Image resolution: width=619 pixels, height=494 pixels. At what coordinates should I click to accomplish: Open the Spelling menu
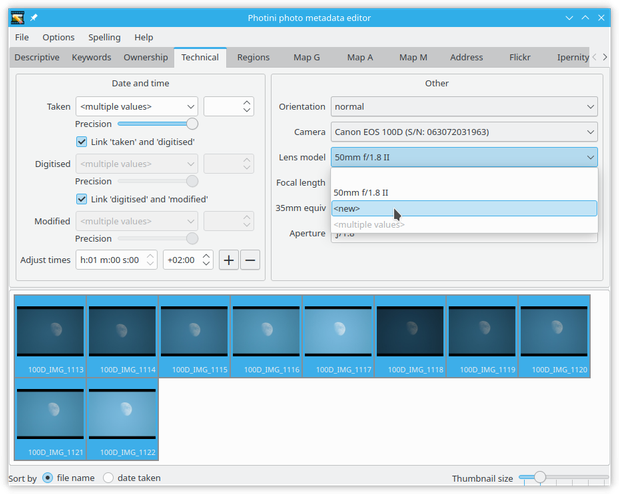click(x=104, y=37)
